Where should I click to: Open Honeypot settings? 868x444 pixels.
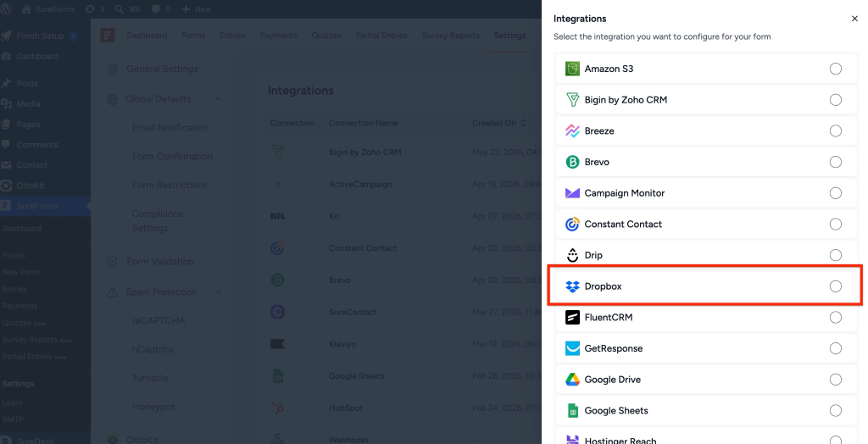153,407
